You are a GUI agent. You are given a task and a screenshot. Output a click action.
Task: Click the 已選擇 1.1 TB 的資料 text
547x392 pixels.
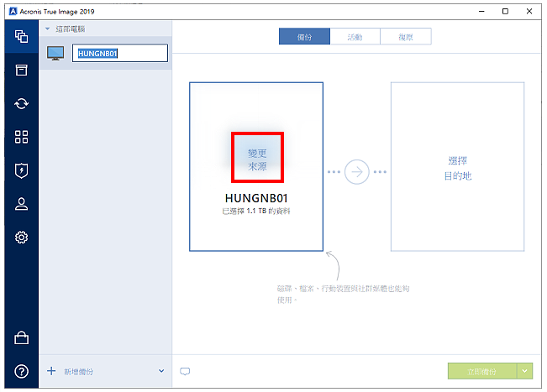coord(256,212)
